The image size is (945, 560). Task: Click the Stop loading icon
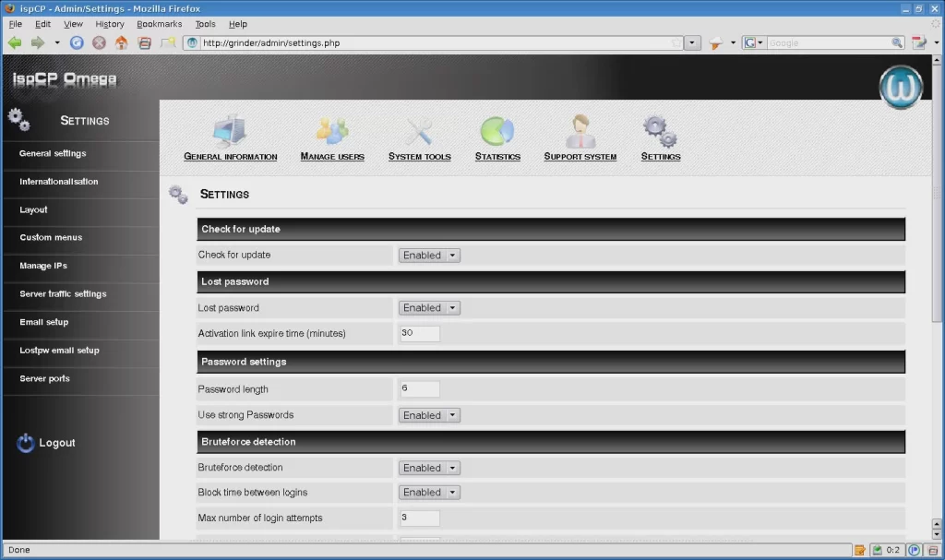click(x=99, y=42)
